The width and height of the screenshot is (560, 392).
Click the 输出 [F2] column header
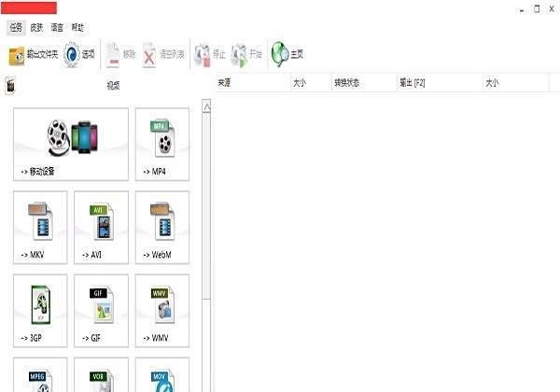(440, 83)
